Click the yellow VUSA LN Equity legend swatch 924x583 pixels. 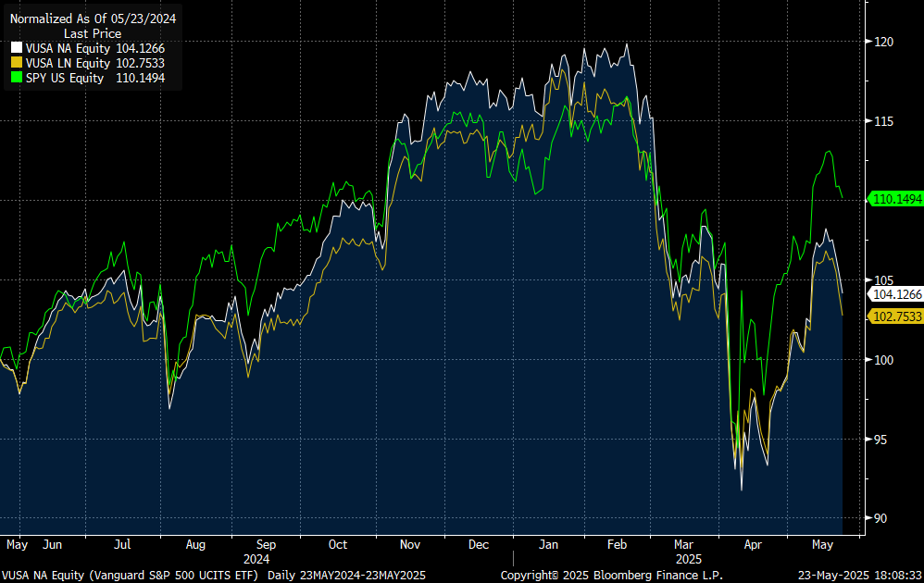[17, 62]
